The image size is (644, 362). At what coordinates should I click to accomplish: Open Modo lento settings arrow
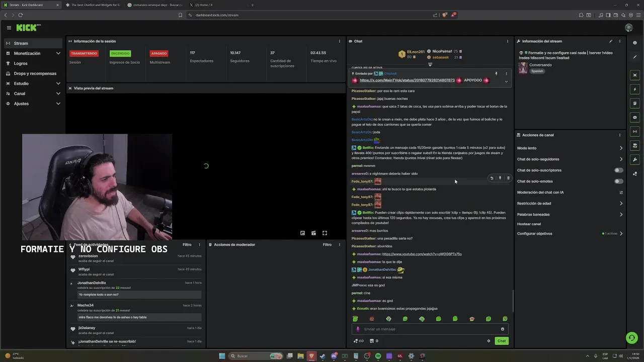pyautogui.click(x=621, y=148)
